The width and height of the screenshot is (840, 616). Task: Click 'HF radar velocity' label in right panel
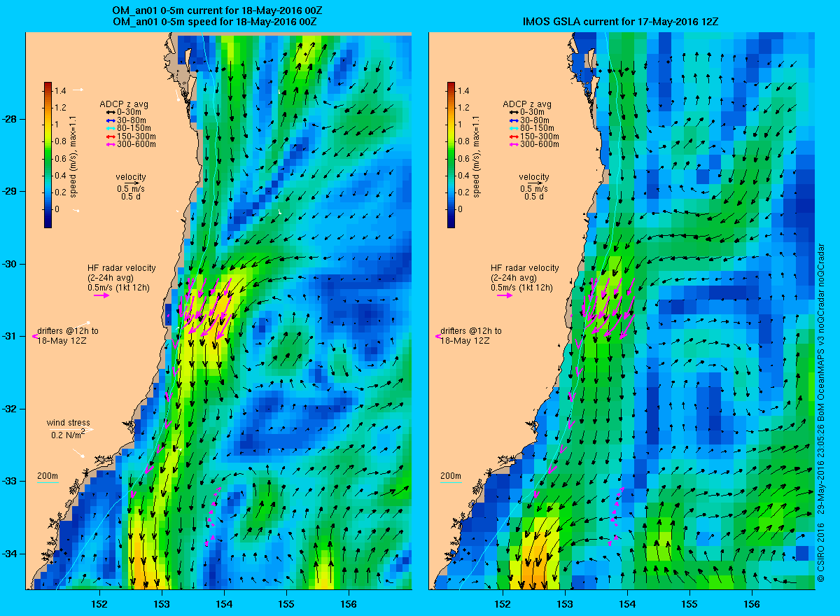(525, 268)
